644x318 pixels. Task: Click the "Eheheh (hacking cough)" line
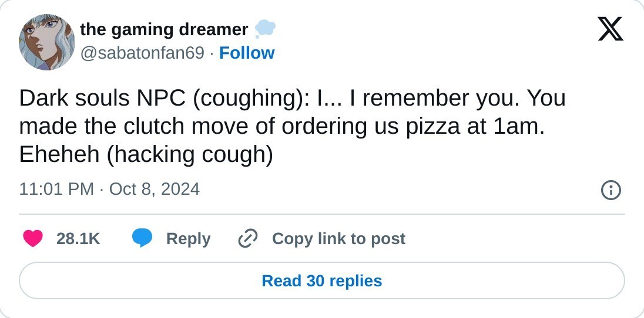(x=146, y=154)
